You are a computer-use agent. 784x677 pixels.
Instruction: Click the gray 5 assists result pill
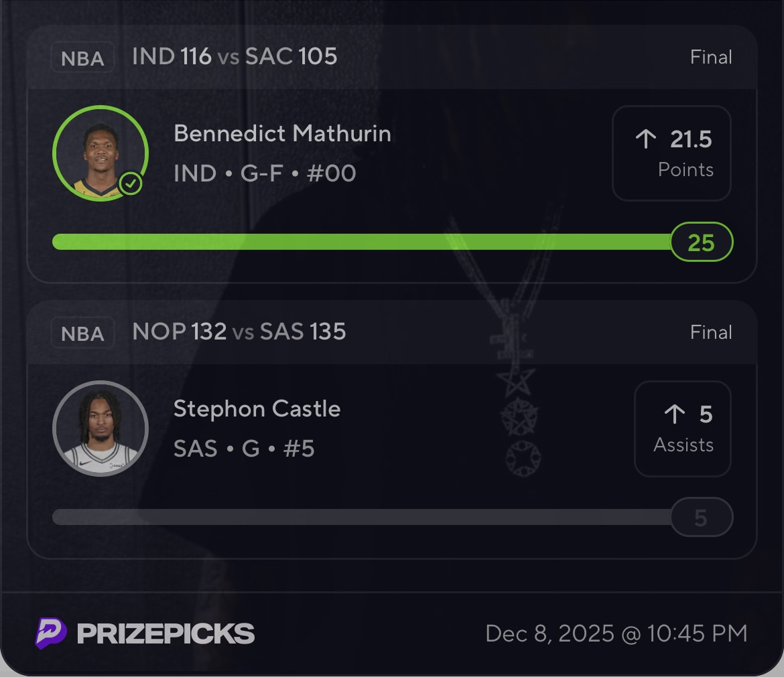701,518
